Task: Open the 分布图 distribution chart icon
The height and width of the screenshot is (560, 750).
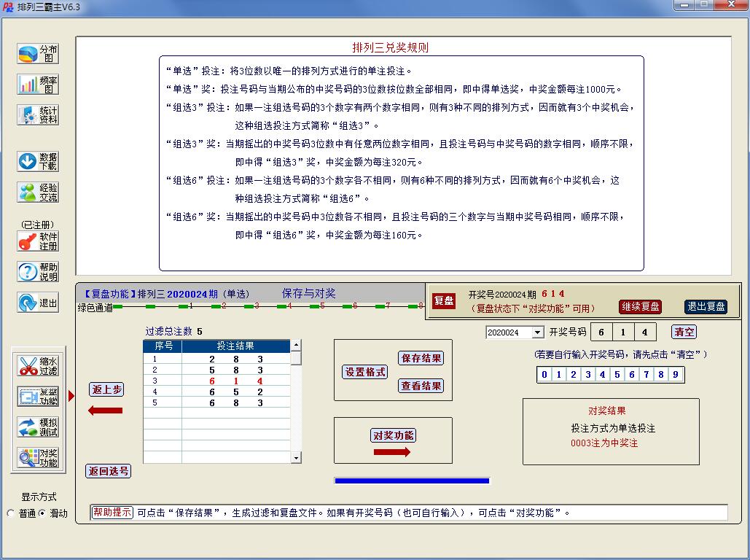Action: (x=38, y=54)
